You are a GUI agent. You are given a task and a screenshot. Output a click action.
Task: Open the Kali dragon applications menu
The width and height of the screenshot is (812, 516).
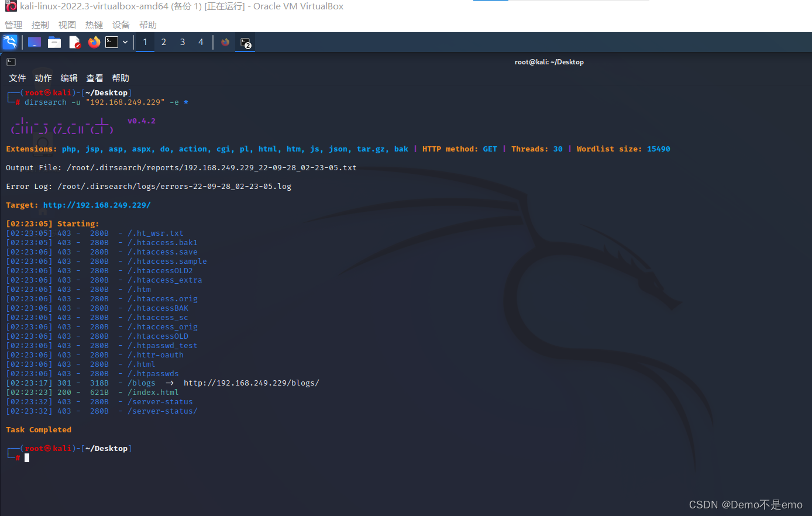tap(10, 42)
